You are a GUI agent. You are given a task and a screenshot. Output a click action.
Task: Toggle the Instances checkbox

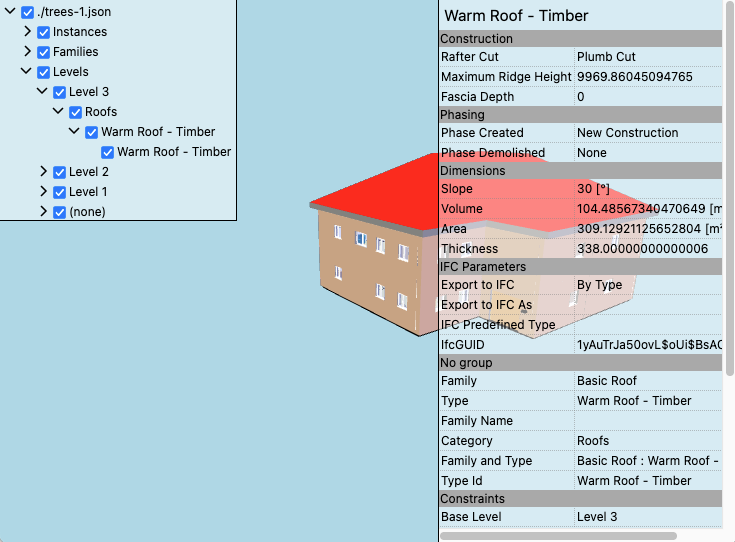[44, 32]
